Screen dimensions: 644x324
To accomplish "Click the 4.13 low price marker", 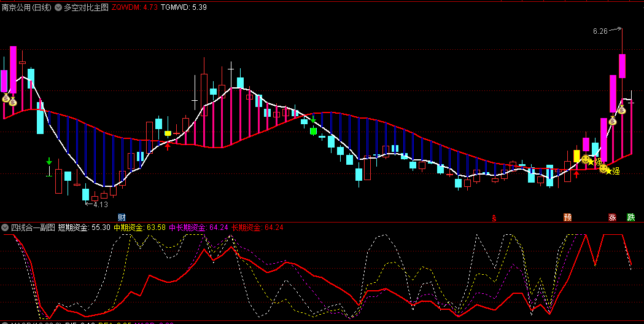I will point(100,205).
